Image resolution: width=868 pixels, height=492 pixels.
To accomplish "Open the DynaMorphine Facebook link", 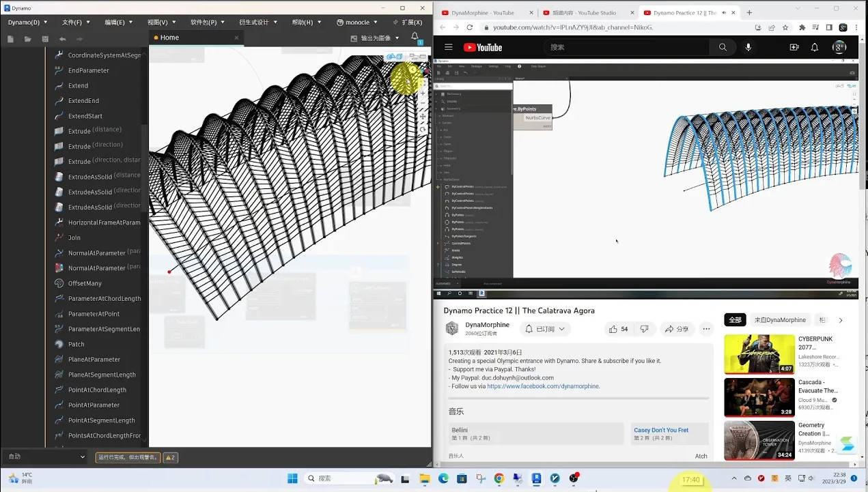I will [542, 386].
